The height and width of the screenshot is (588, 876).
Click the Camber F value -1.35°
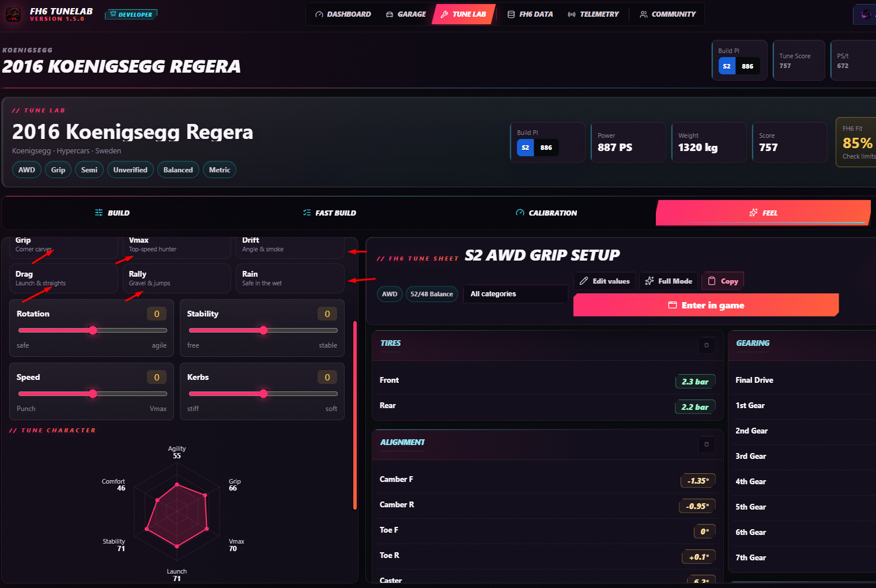pos(698,481)
